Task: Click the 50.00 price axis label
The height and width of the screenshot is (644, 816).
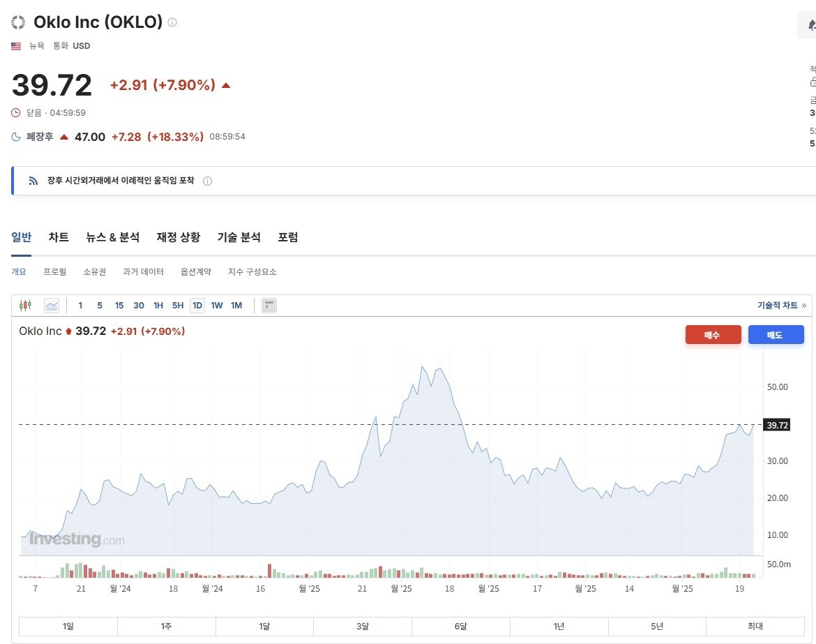Action: point(778,387)
